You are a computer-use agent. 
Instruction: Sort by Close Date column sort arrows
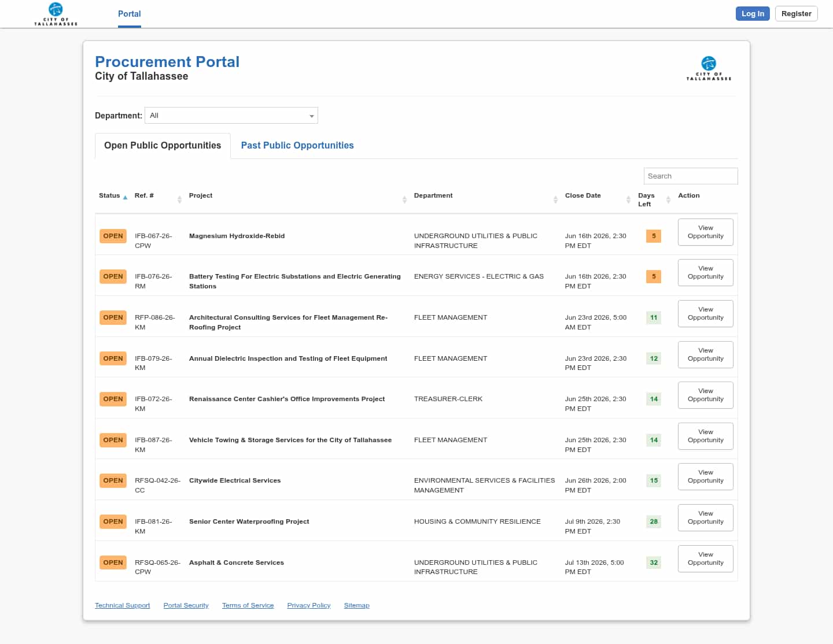628,199
